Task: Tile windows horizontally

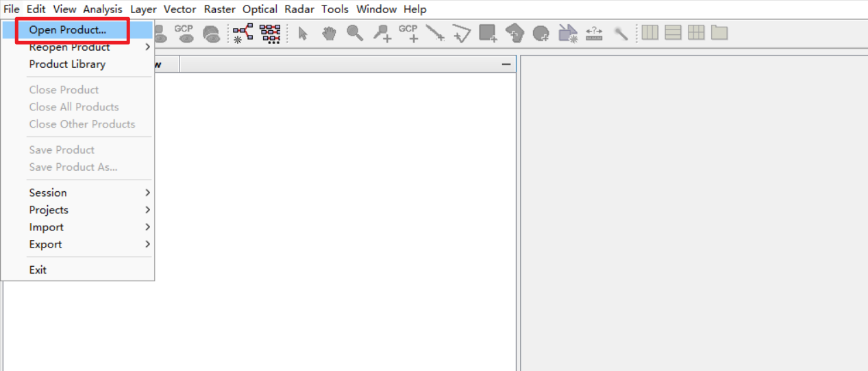Action: click(650, 32)
